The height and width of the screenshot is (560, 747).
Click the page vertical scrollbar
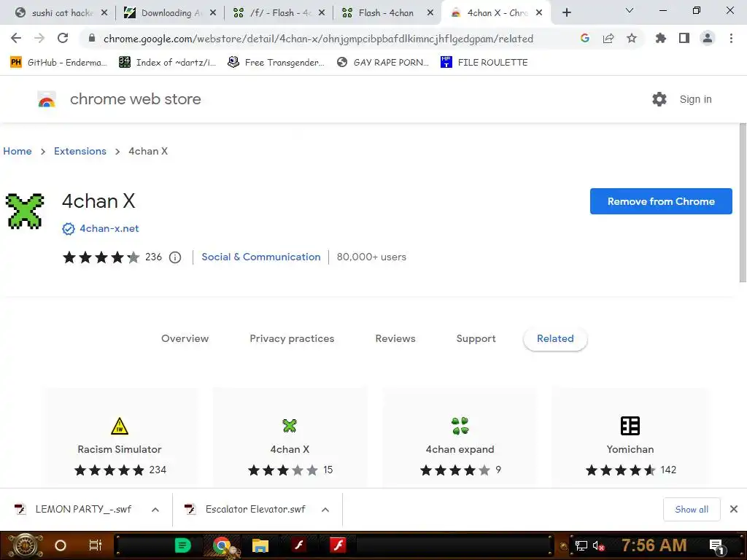pos(742,203)
